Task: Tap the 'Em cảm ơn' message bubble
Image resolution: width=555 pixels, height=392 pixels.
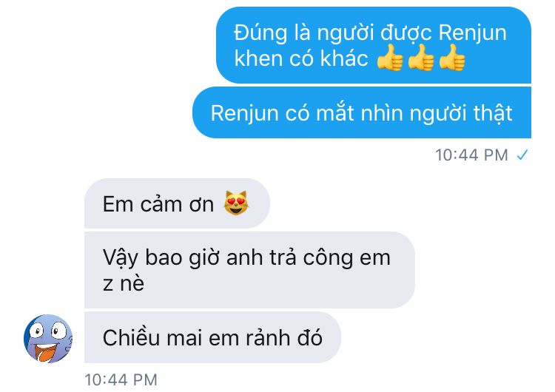Action: (x=177, y=203)
